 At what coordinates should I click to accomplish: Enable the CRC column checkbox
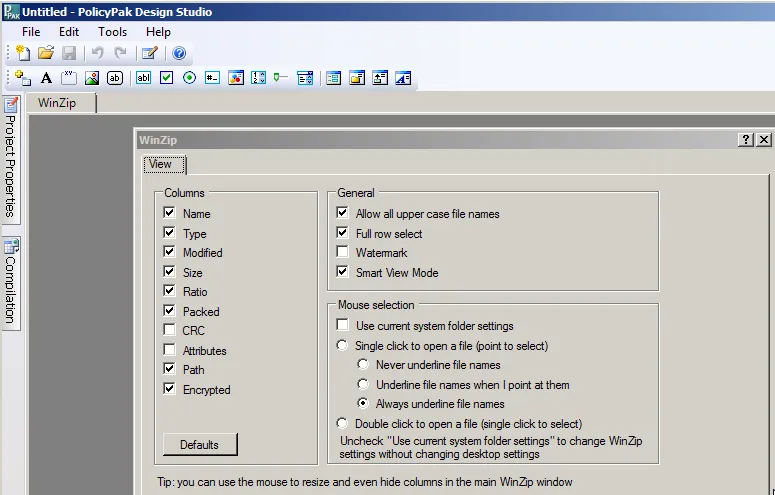(169, 330)
